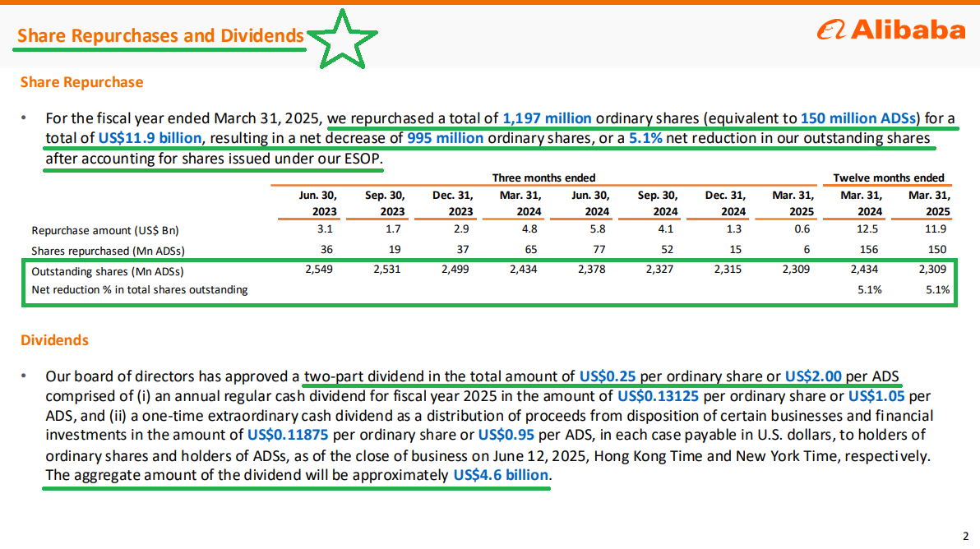The width and height of the screenshot is (980, 549).
Task: Click the 'Dec. 31, 2023' column header
Action: click(x=452, y=203)
